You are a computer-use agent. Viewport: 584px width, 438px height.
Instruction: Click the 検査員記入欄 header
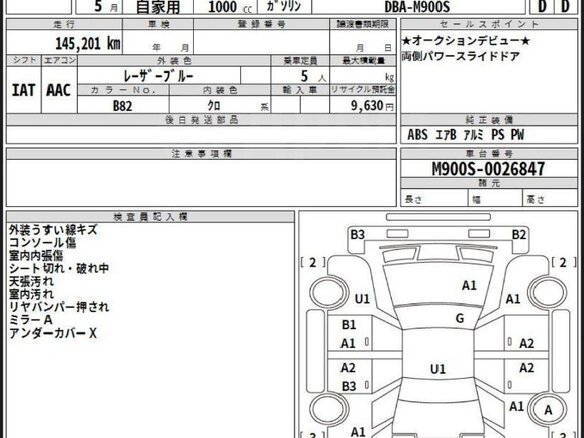(150, 217)
